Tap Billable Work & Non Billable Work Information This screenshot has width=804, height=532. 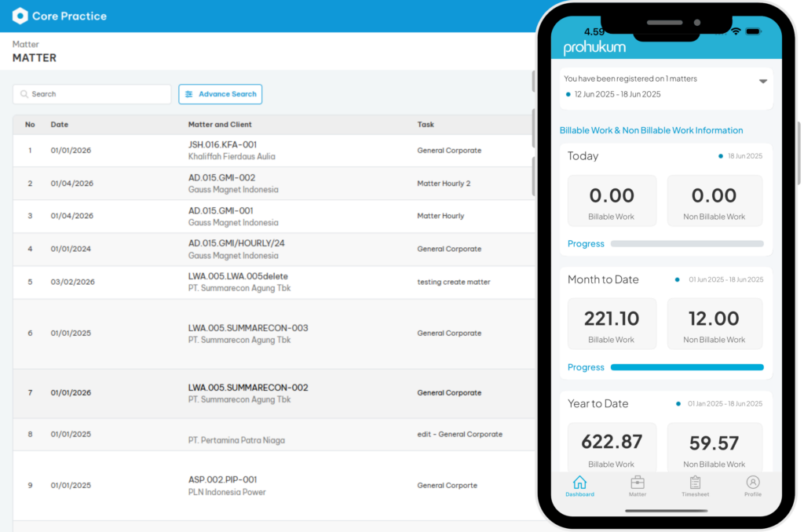[651, 131]
